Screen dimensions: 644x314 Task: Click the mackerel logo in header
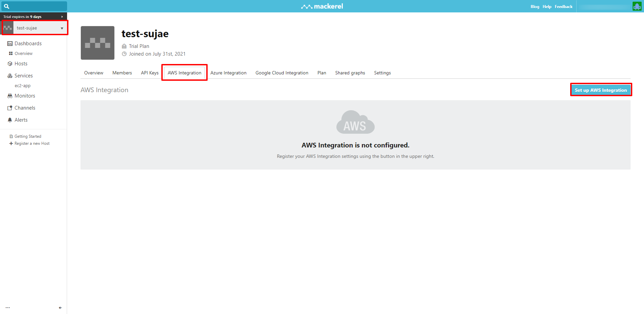(322, 6)
